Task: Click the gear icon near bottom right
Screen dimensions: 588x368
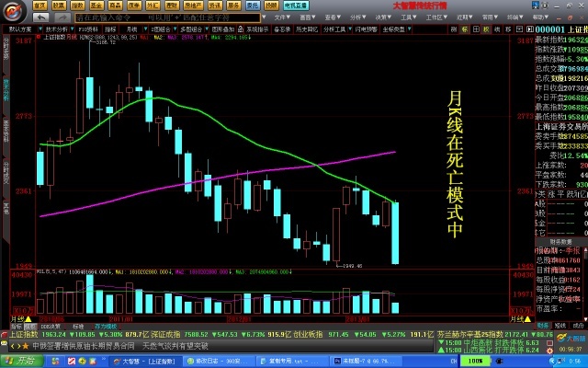Action: click(549, 351)
